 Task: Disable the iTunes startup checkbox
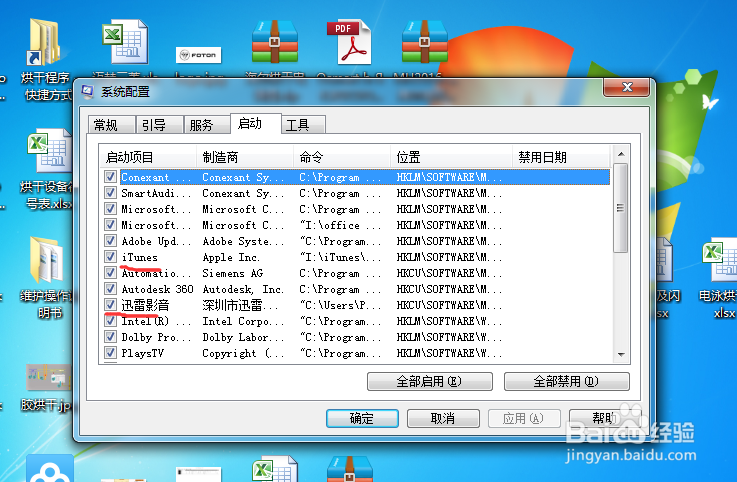coord(110,257)
